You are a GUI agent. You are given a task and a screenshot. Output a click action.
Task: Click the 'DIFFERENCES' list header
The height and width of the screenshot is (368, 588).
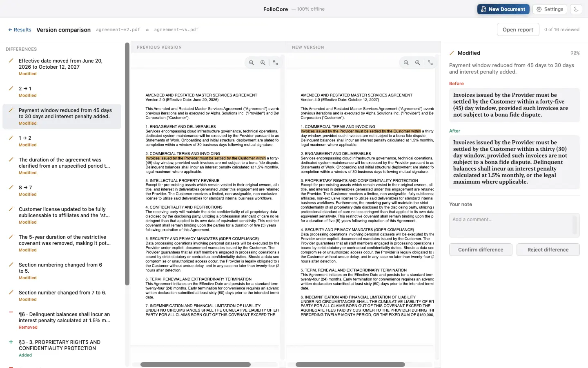(x=21, y=49)
